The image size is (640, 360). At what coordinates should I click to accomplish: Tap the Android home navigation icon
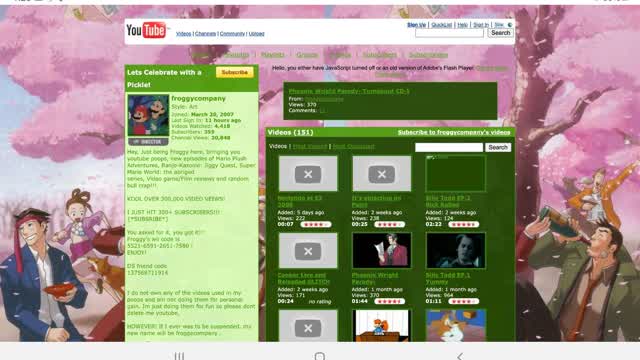320,356
